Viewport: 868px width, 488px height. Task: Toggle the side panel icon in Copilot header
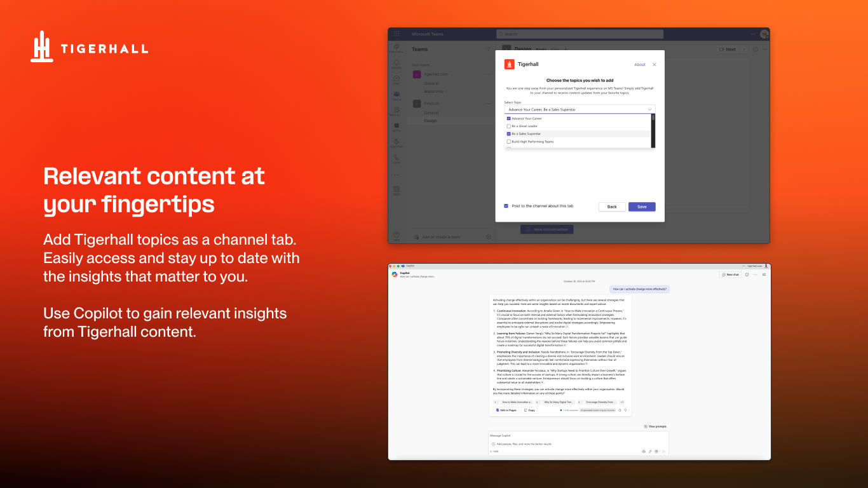click(x=764, y=274)
